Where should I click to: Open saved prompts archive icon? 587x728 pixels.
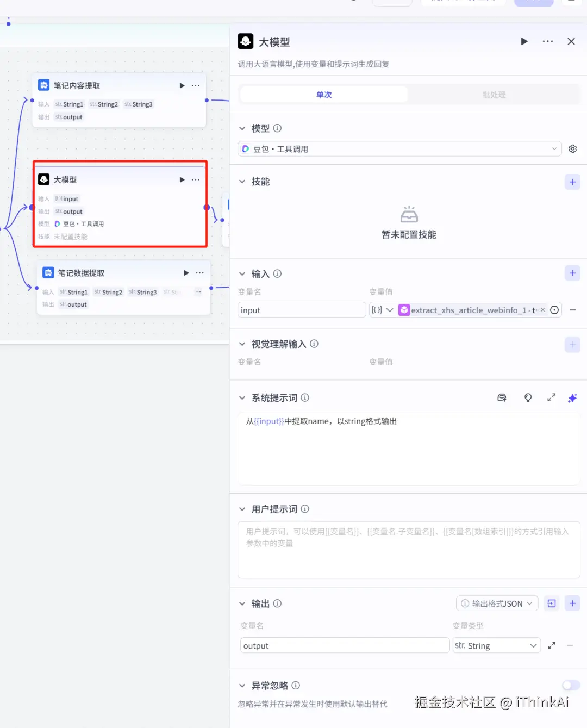pos(502,397)
